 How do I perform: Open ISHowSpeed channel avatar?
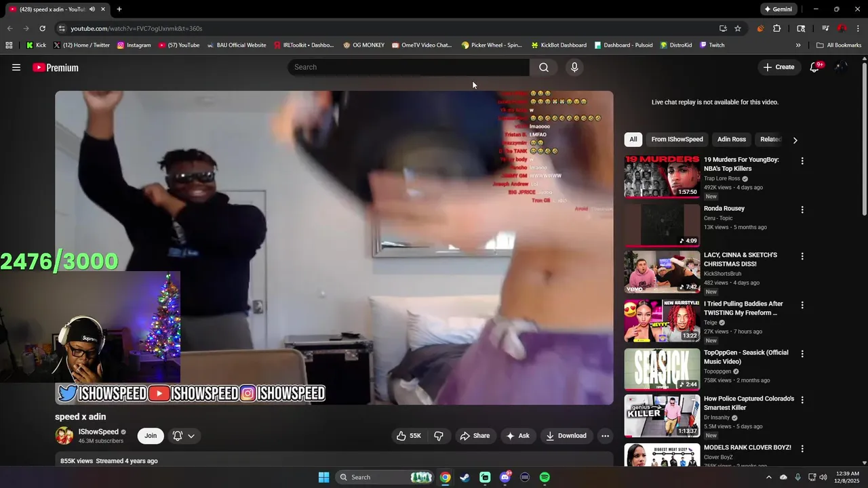click(x=64, y=436)
